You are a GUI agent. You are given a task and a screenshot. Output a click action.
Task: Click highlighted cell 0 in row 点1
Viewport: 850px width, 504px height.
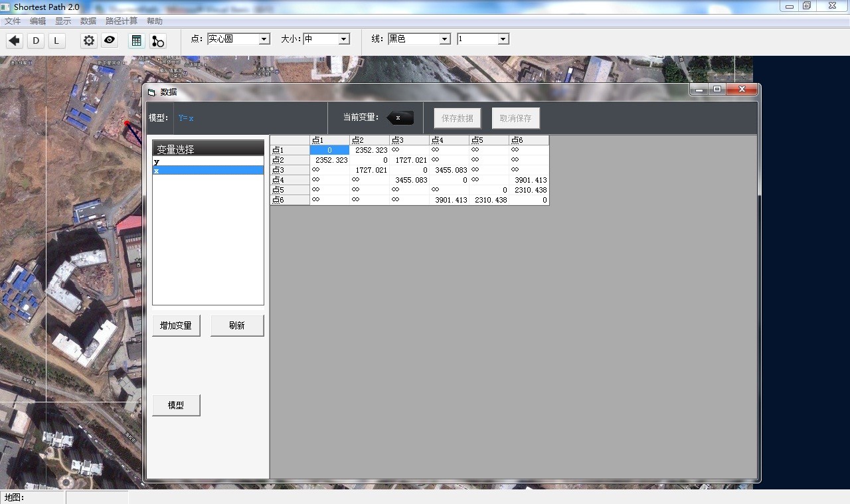[x=329, y=150]
